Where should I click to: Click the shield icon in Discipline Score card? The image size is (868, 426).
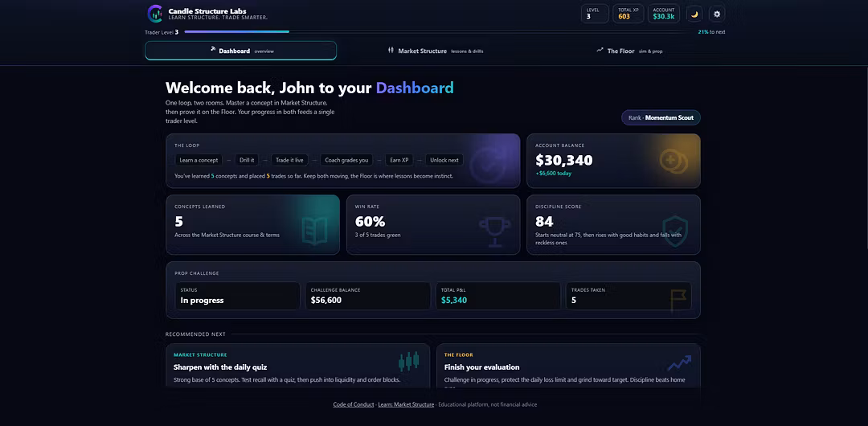[x=675, y=231]
